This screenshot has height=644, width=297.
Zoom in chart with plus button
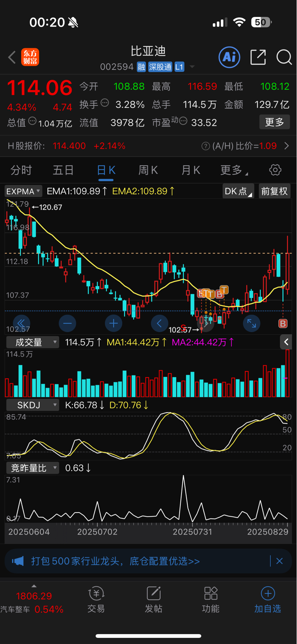tap(114, 323)
